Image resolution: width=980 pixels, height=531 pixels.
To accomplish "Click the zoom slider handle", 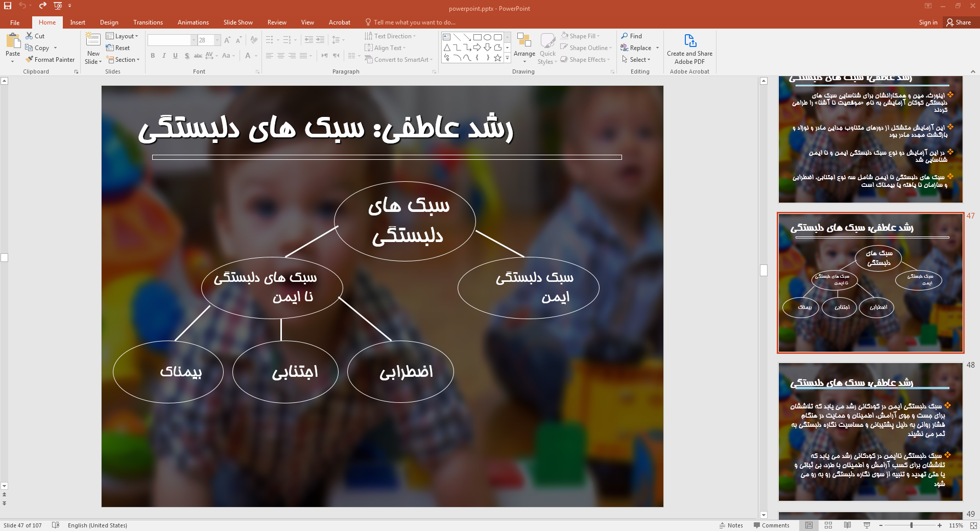I will pos(911,525).
